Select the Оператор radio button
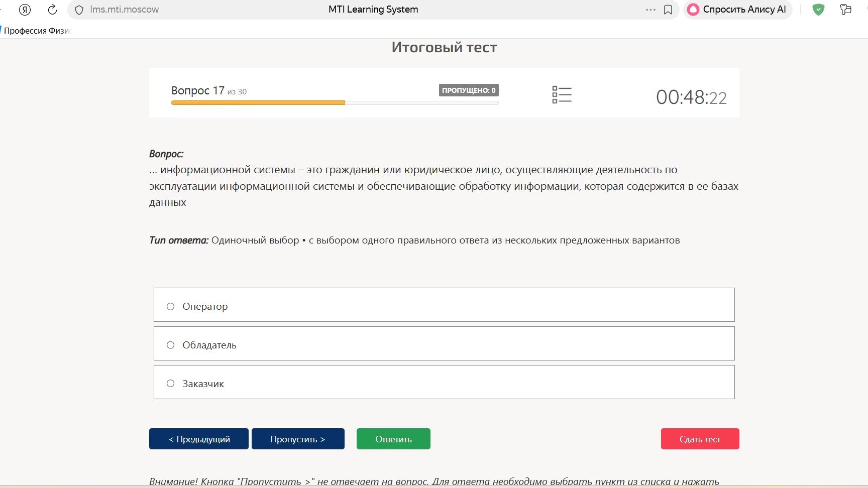Image resolution: width=868 pixels, height=488 pixels. (x=170, y=306)
